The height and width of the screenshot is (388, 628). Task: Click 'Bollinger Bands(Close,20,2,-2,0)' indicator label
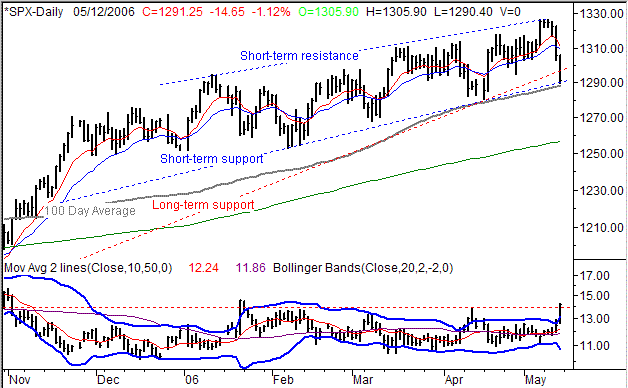pyautogui.click(x=363, y=267)
